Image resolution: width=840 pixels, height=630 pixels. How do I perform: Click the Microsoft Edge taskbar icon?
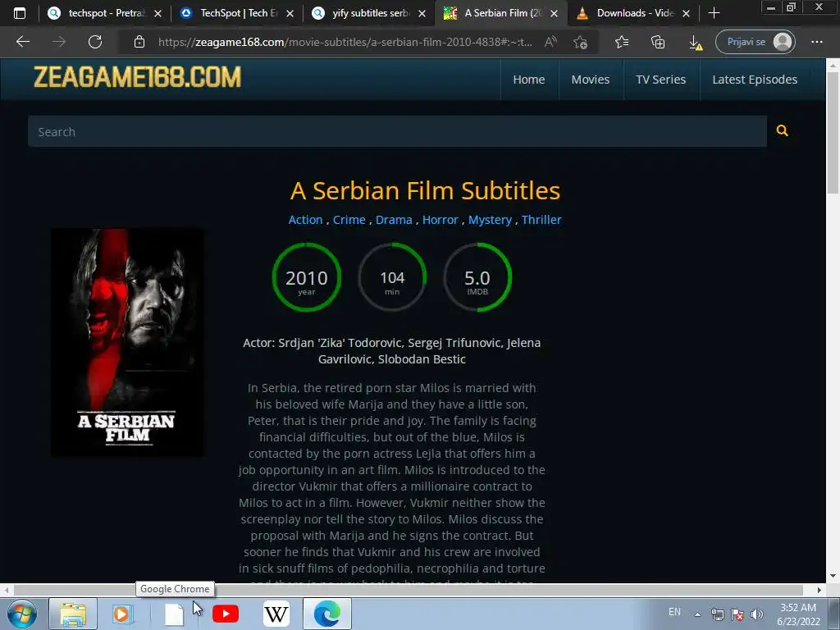tap(327, 614)
